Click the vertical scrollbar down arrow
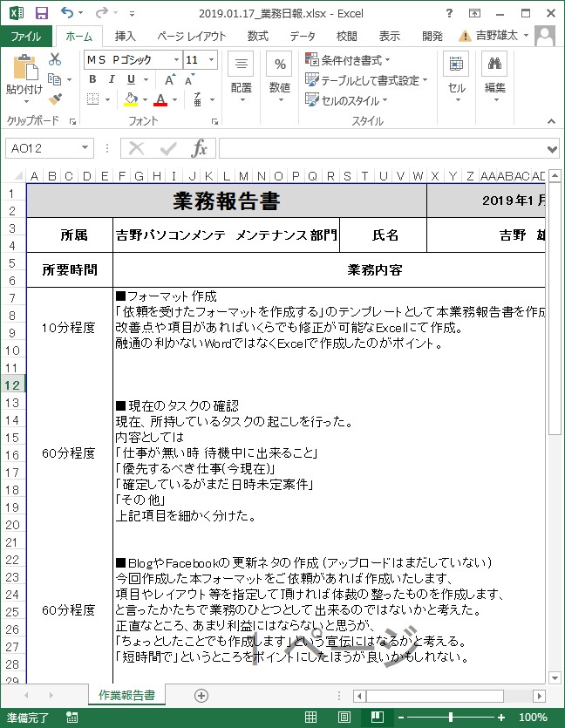 (x=555, y=677)
